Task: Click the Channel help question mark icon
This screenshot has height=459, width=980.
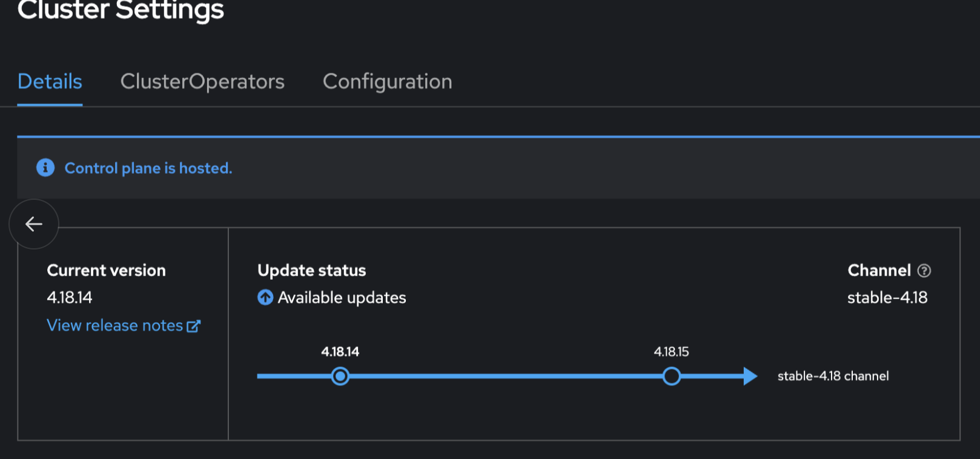Action: pyautogui.click(x=924, y=271)
